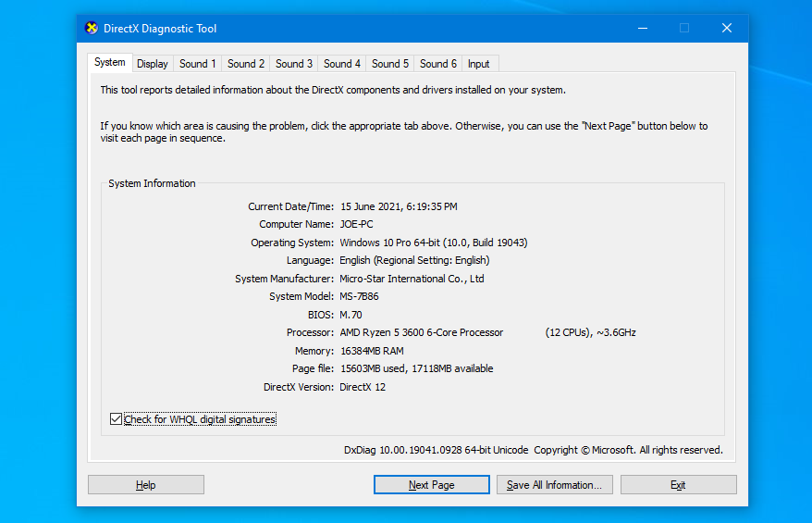Viewport: 812px width, 523px height.
Task: Open the Sound 4 tab
Action: click(342, 64)
